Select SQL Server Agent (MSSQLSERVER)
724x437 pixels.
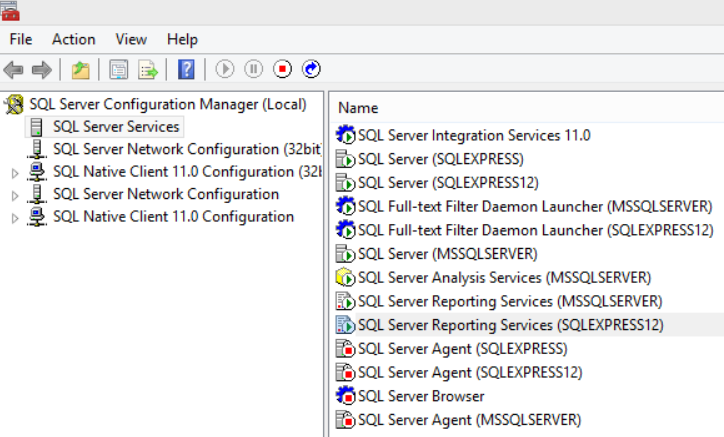click(470, 420)
